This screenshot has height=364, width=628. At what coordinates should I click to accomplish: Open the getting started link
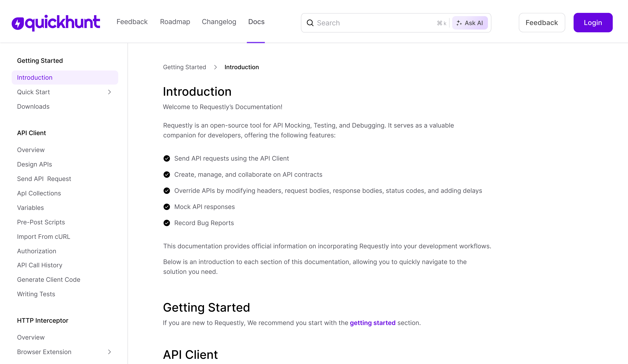point(373,323)
